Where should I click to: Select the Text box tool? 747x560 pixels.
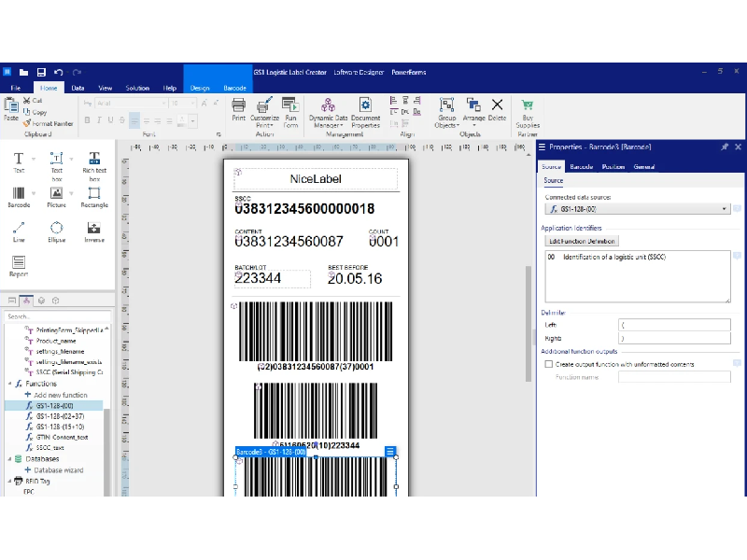click(56, 160)
